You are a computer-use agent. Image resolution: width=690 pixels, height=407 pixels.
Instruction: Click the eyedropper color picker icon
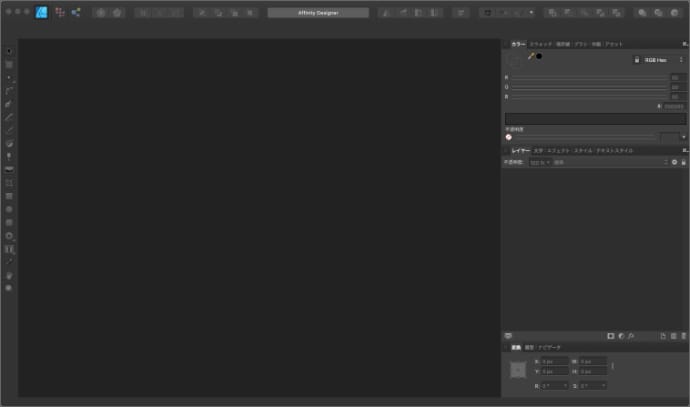tap(530, 56)
